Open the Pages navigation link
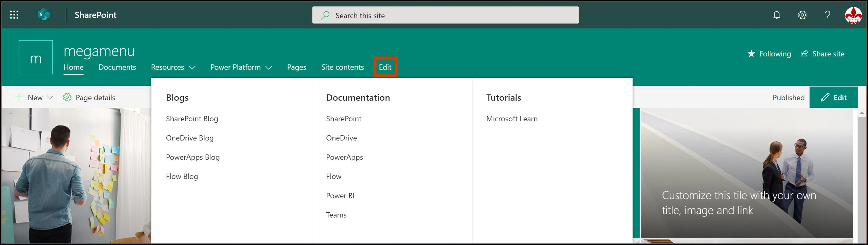868x245 pixels. click(x=297, y=67)
